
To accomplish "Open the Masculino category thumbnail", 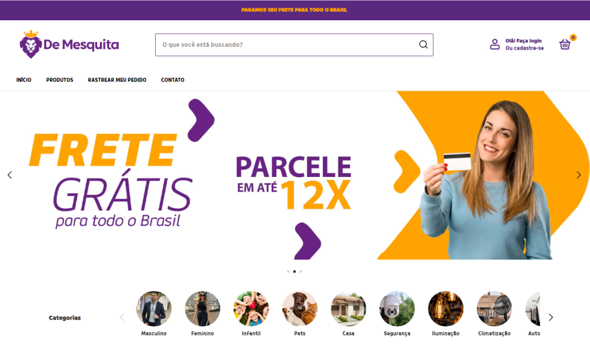I will click(x=154, y=309).
